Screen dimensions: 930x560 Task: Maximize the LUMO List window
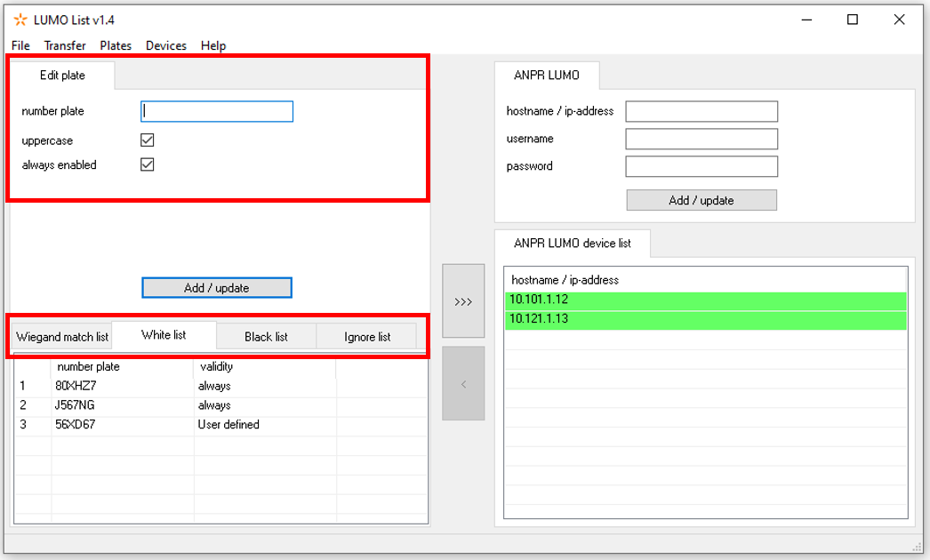point(853,20)
